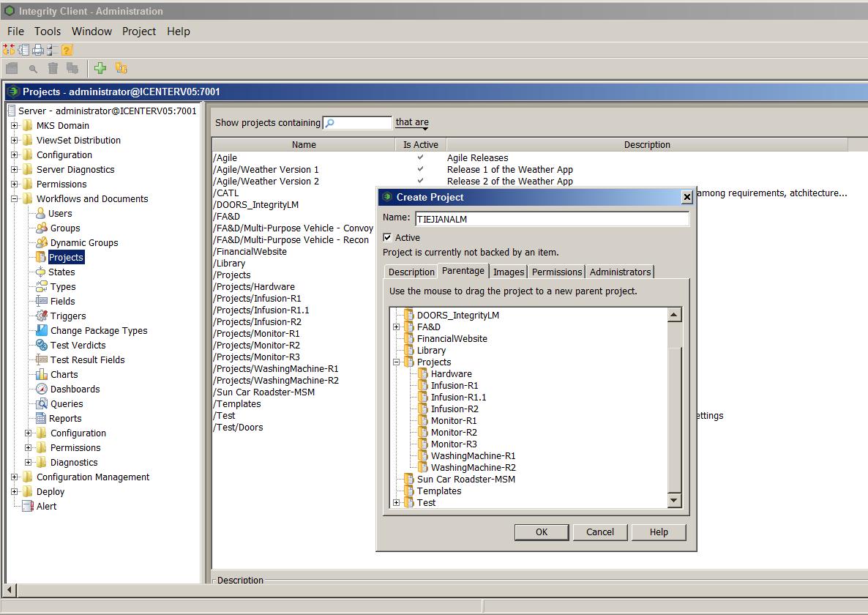Click OK to create the project
The width and height of the screenshot is (868, 615).
[542, 532]
